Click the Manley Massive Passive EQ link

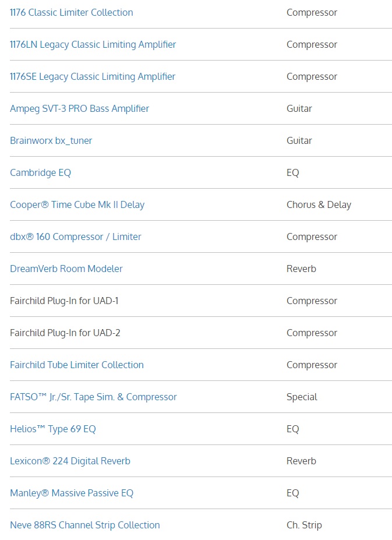coord(71,493)
